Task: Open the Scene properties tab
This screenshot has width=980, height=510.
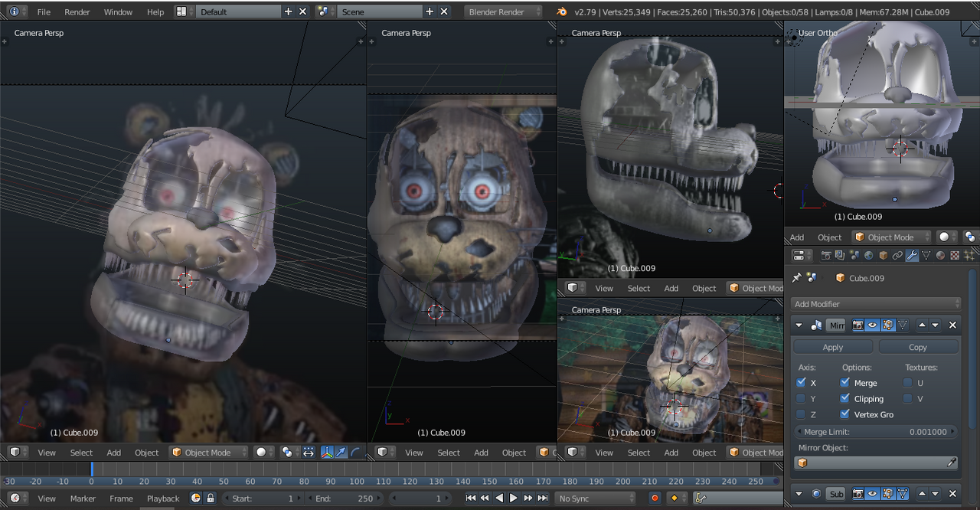Action: point(854,256)
